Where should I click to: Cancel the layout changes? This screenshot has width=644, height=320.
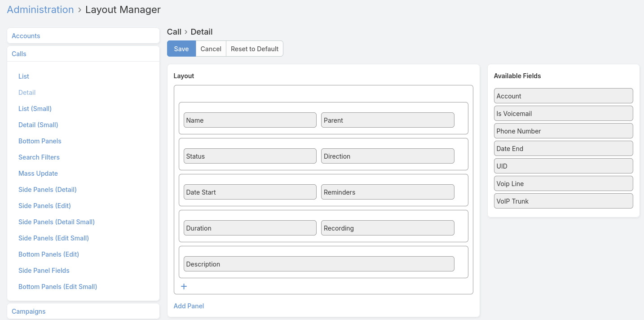[x=211, y=49]
